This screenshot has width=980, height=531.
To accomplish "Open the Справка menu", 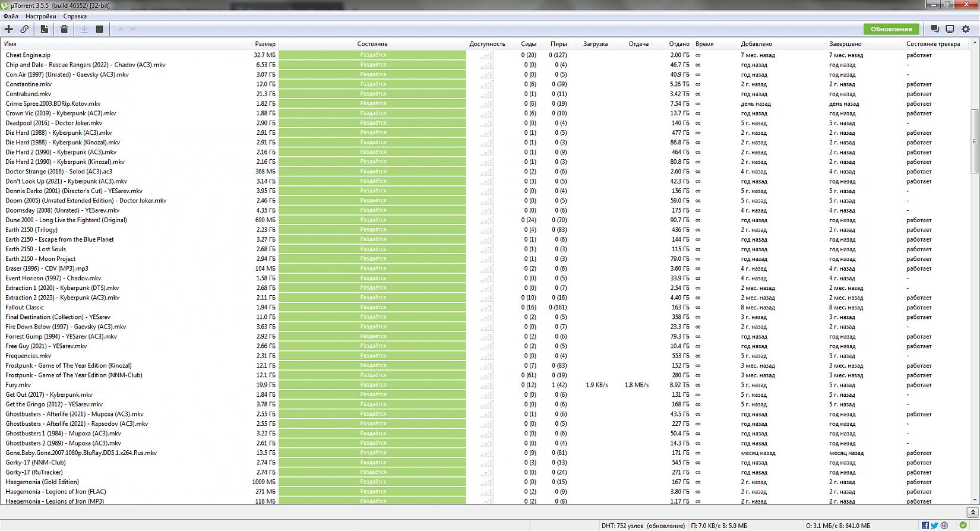I will pos(75,17).
